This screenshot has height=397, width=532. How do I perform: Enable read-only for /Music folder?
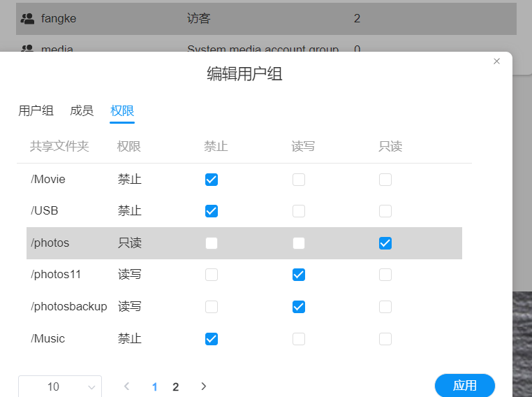pyautogui.click(x=385, y=339)
